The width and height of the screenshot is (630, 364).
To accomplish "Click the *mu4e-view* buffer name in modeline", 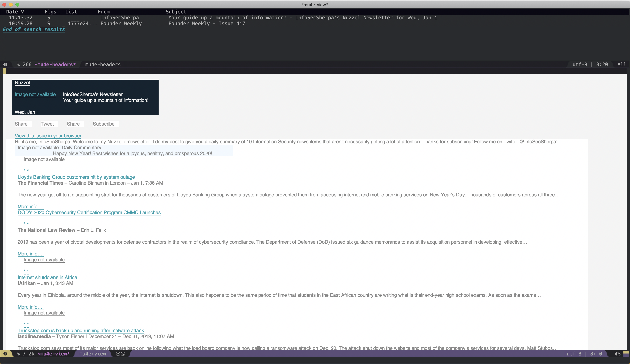I will [x=54, y=354].
